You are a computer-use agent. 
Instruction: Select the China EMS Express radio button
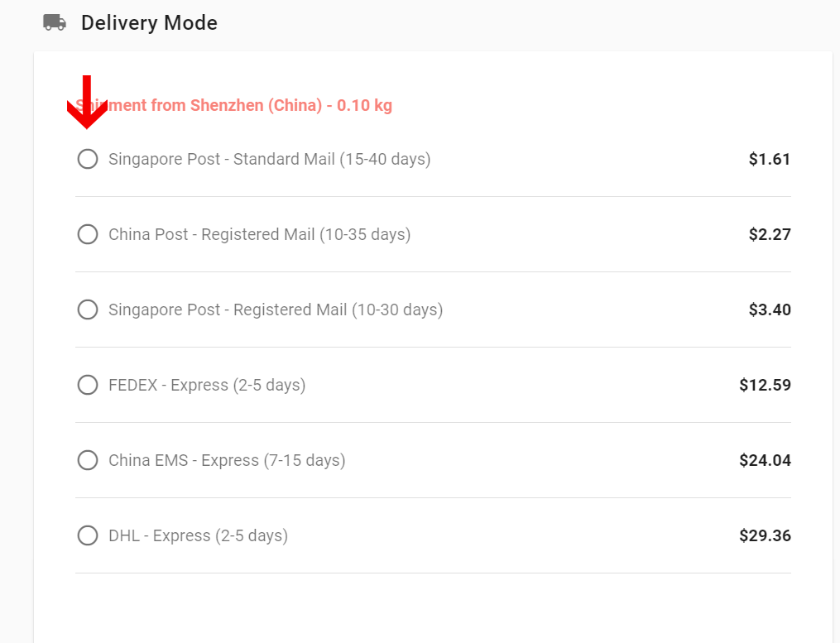(88, 460)
